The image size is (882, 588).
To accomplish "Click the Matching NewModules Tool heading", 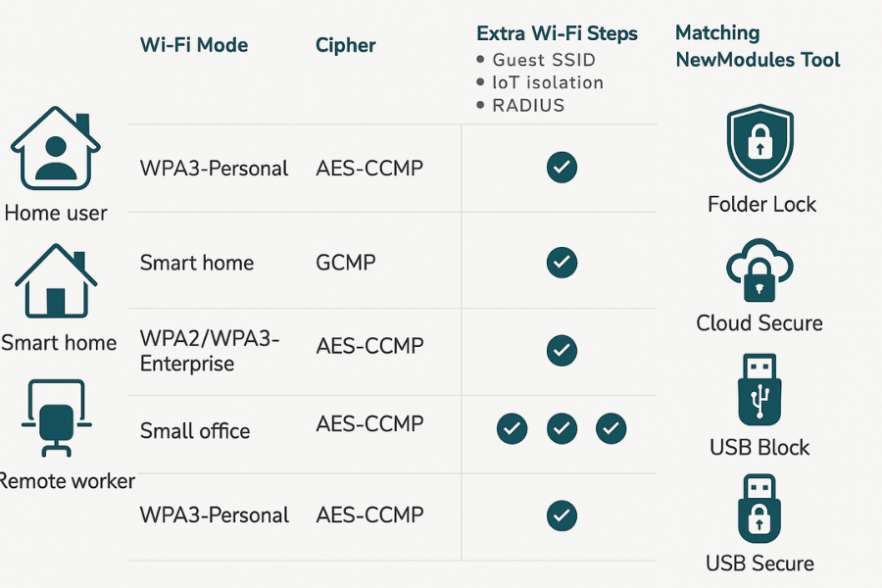I will coord(758,46).
